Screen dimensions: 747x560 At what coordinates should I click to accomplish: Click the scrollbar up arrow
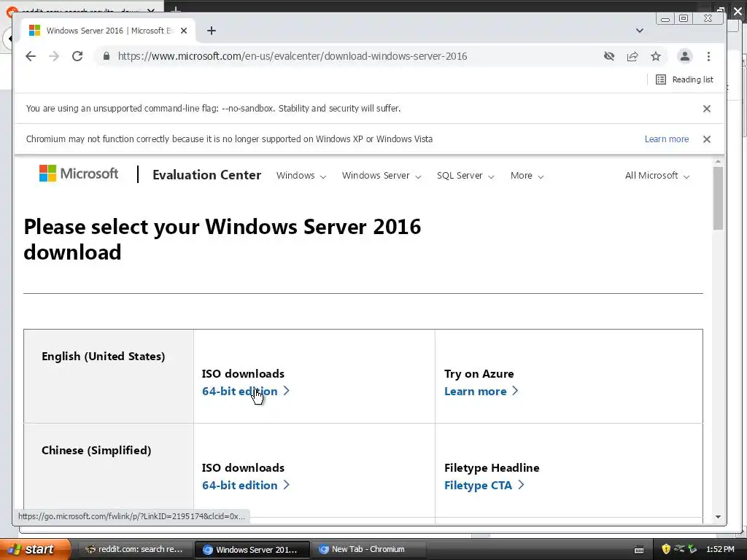pyautogui.click(x=718, y=161)
